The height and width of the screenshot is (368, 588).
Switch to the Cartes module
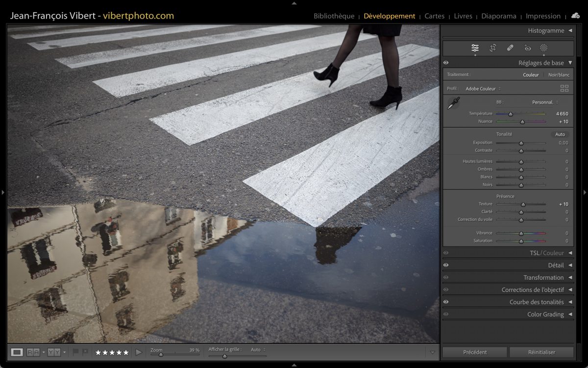pos(434,16)
